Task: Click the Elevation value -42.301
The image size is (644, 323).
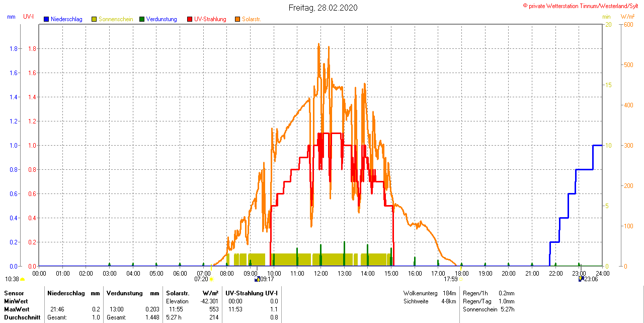Action: [209, 301]
